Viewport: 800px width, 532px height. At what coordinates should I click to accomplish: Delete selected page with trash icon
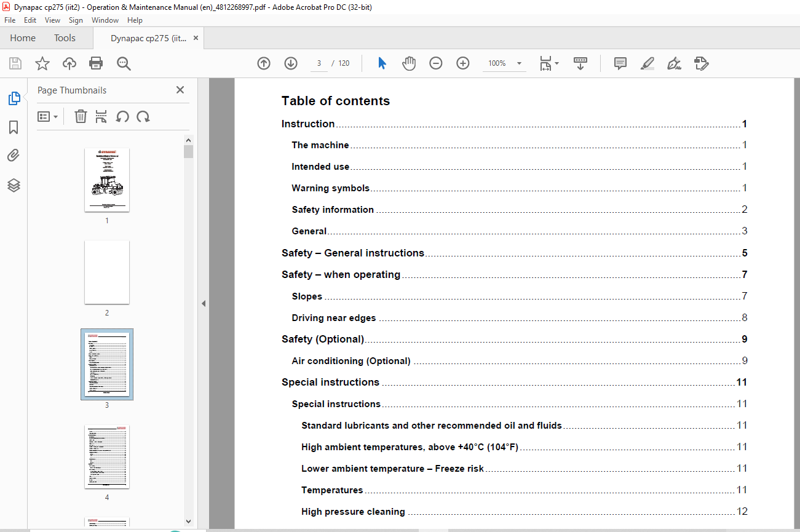81,116
